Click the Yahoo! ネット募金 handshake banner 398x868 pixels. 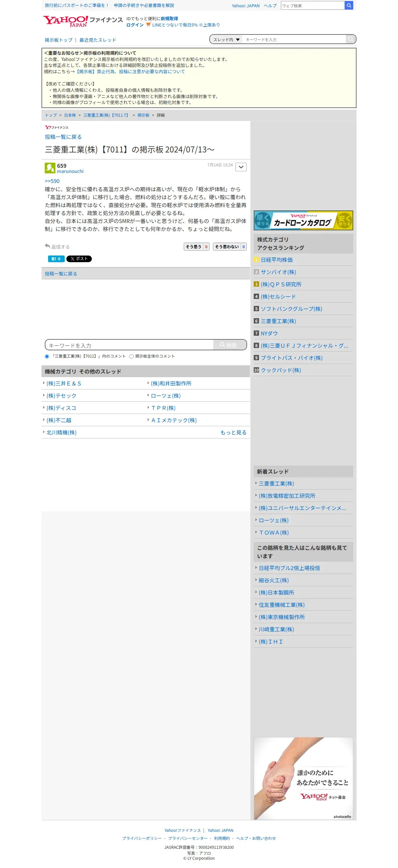(303, 779)
